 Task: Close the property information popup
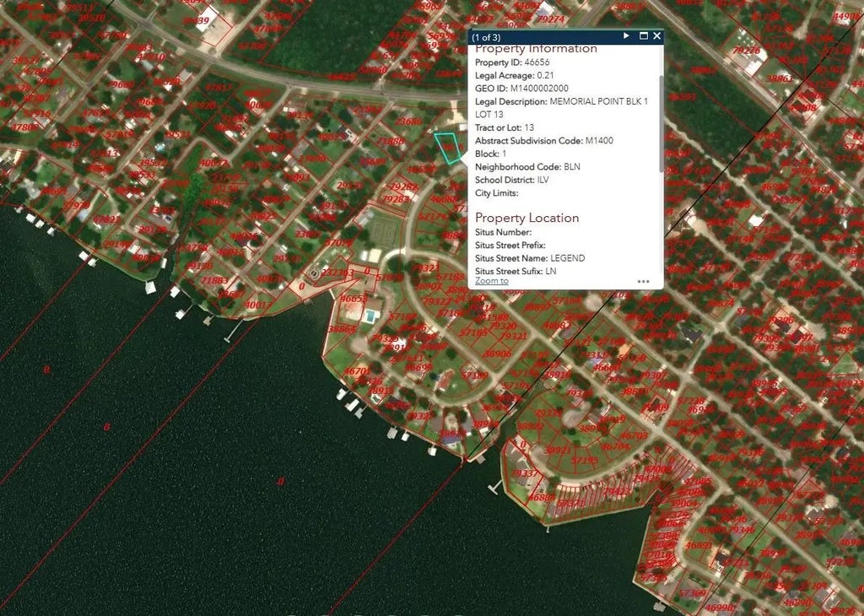[656, 36]
